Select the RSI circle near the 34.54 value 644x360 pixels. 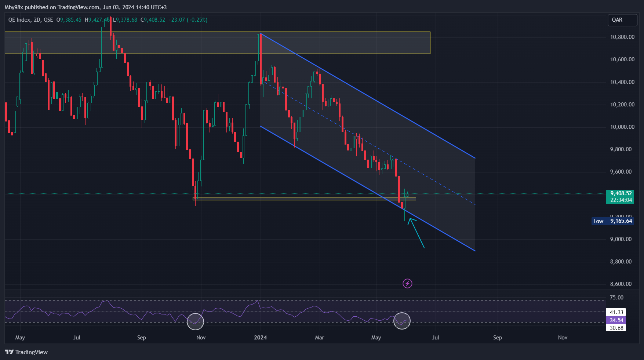[402, 321]
